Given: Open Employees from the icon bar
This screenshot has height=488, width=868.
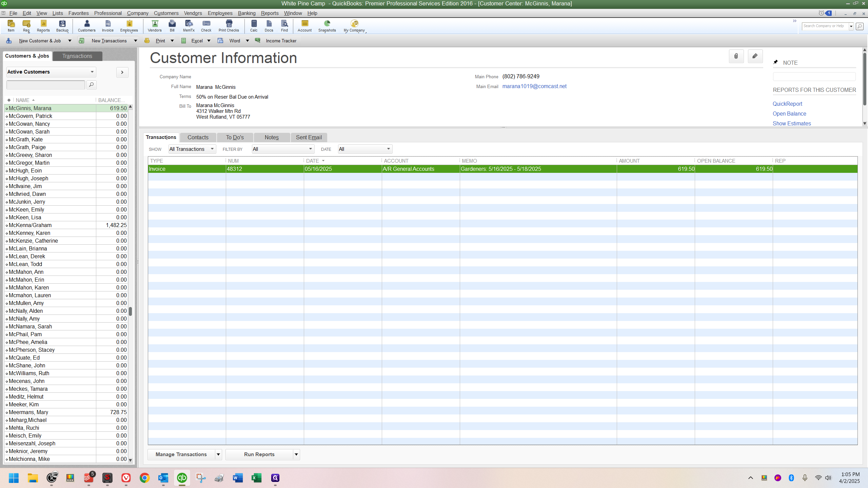Looking at the screenshot, I should point(129,26).
